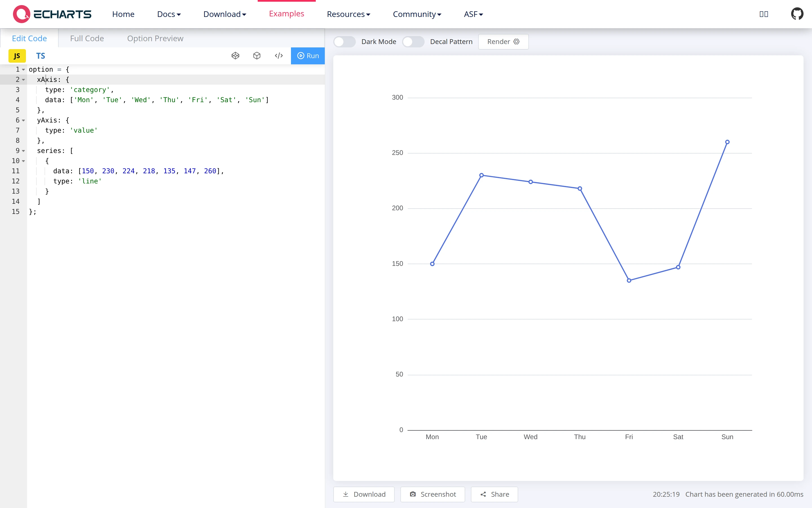
Task: Click the 'line' type string on line 12
Action: [x=90, y=181]
